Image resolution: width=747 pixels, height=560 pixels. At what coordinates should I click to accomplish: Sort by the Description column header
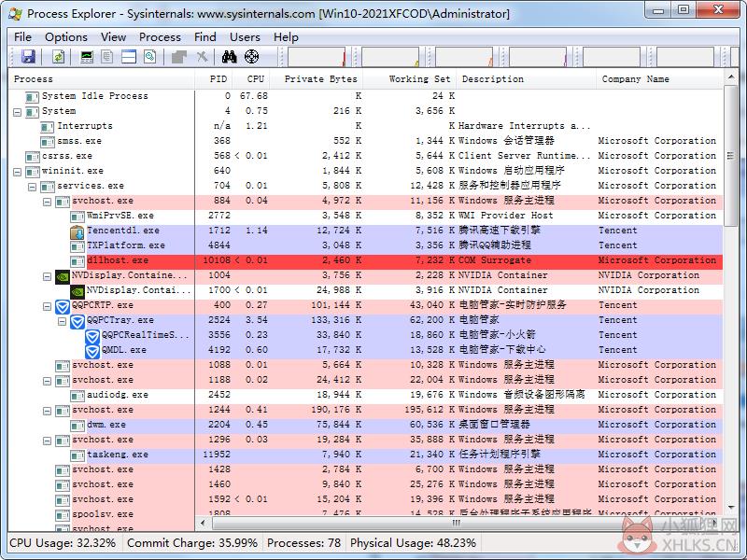coord(526,79)
